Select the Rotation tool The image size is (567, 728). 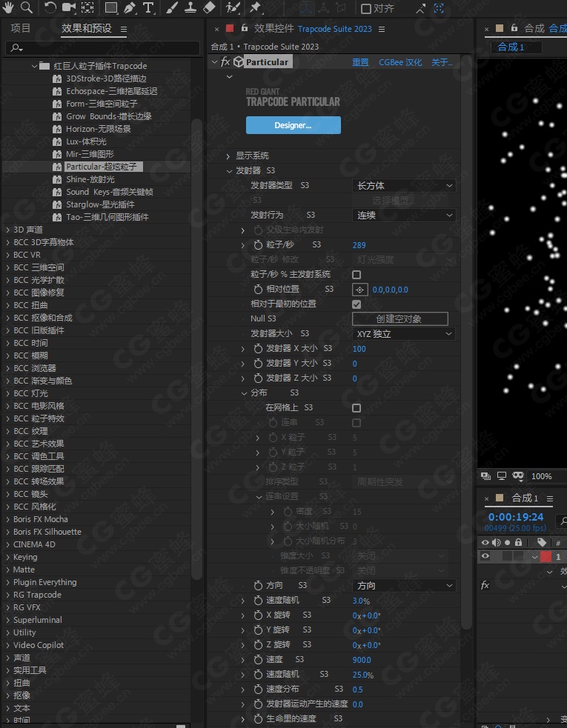tap(50, 7)
